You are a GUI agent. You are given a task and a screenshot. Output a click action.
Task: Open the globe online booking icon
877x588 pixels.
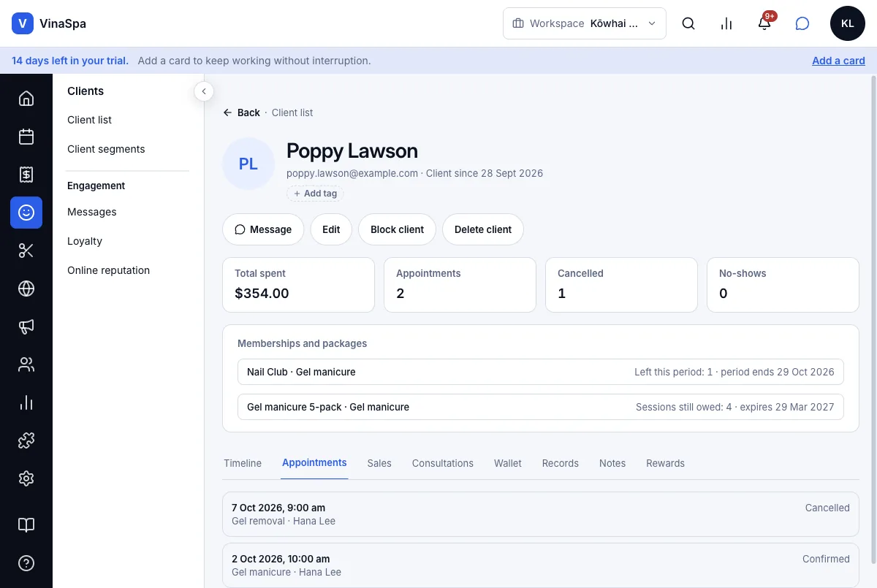[x=26, y=289]
